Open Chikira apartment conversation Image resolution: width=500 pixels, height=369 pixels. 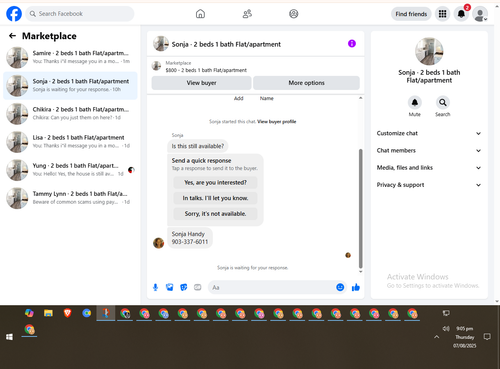[x=70, y=114]
